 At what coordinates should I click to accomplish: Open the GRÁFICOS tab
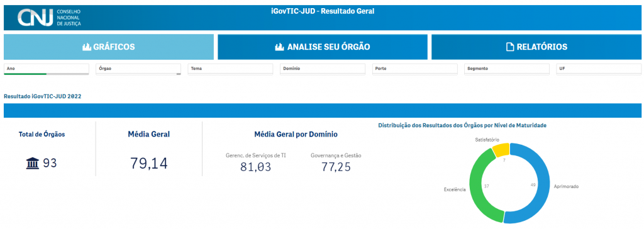click(109, 47)
